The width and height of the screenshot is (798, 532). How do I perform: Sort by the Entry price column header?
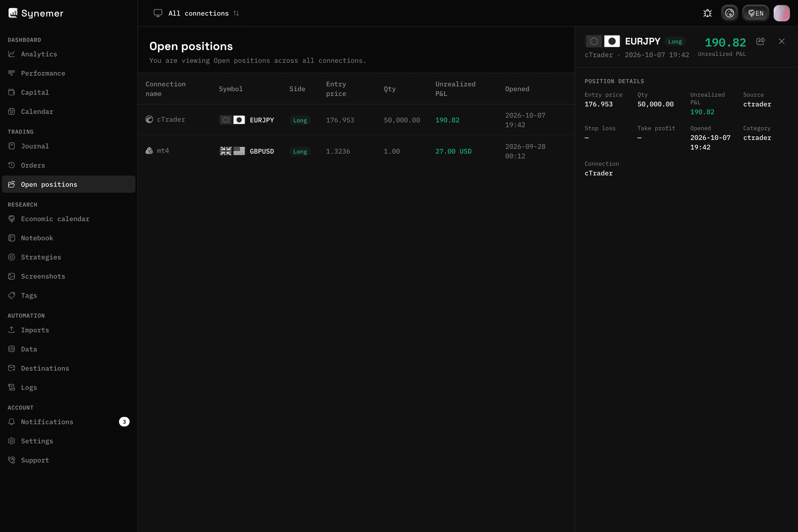point(336,89)
